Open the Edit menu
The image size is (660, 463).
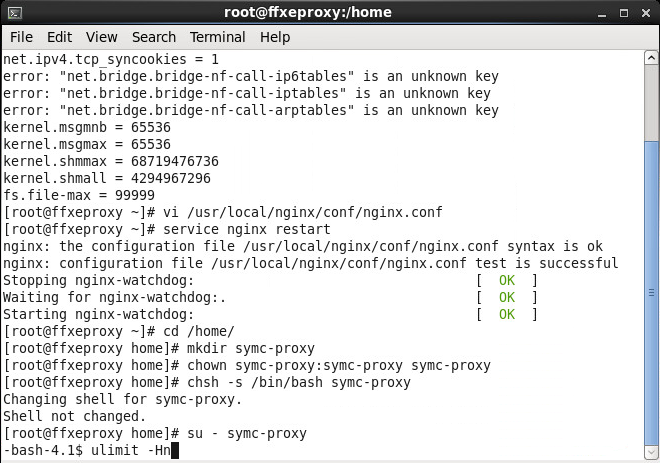click(x=59, y=37)
